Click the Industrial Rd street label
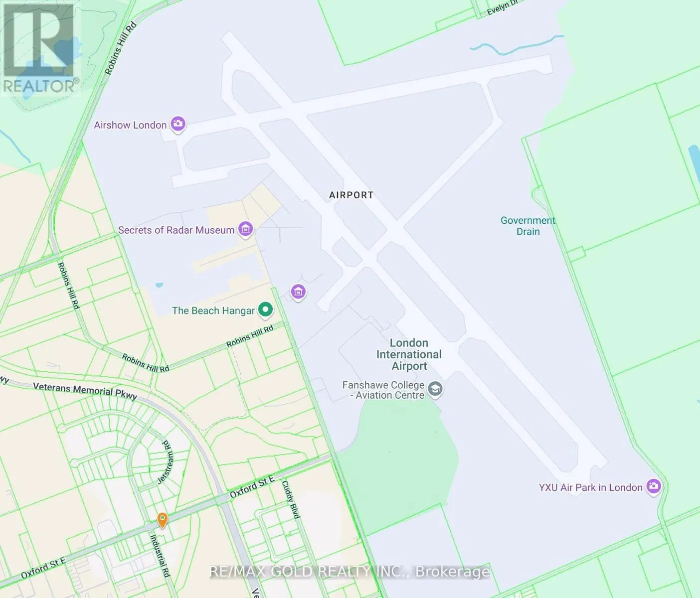Viewport: 700px width, 598px height. point(160,556)
